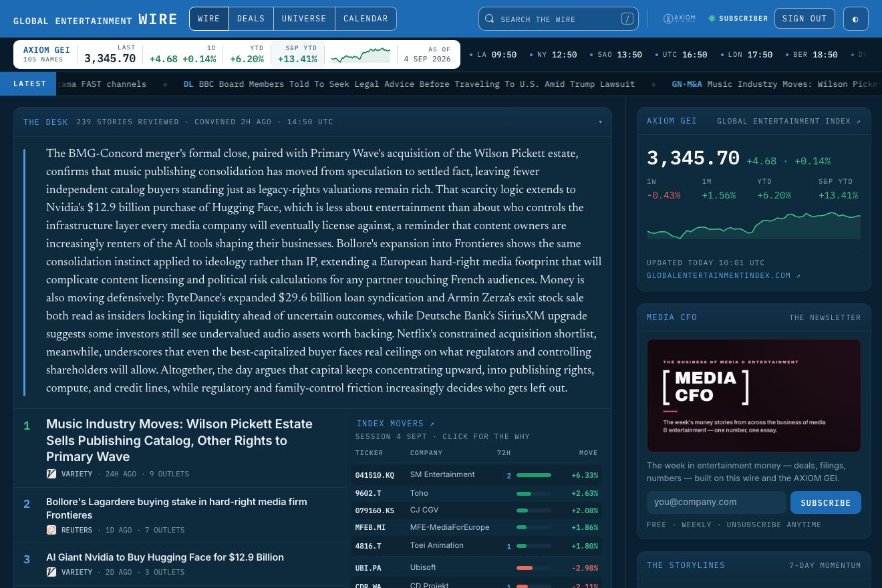
Task: Click the 72H bar for SM Entertainment
Action: [x=534, y=476]
